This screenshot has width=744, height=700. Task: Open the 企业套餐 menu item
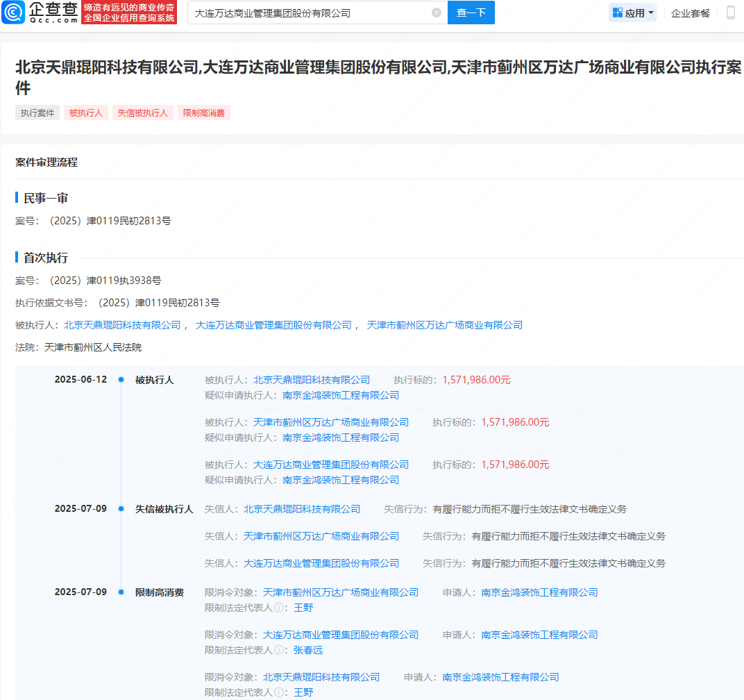691,12
